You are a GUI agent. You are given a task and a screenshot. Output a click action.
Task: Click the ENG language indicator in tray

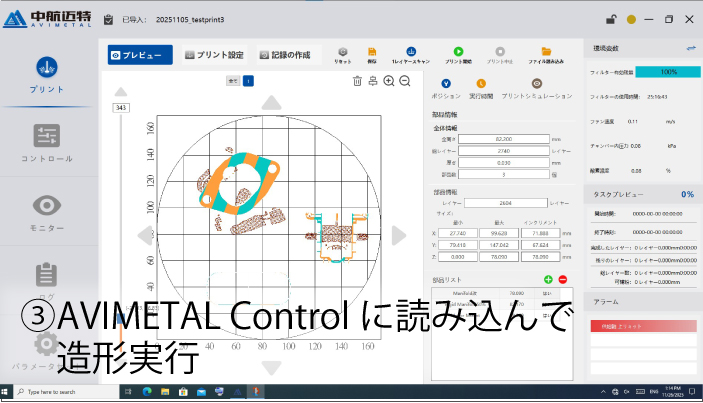[x=654, y=392]
